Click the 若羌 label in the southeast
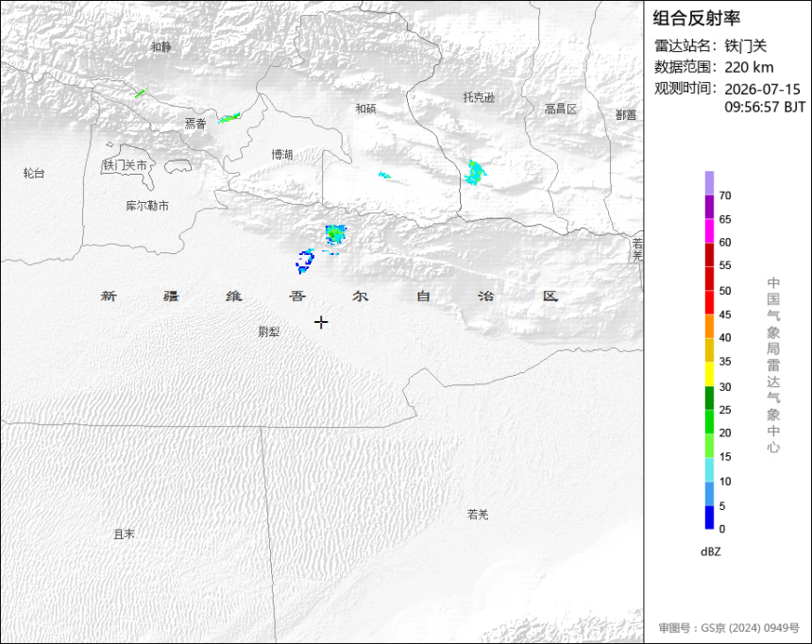The width and height of the screenshot is (812, 644). [478, 514]
